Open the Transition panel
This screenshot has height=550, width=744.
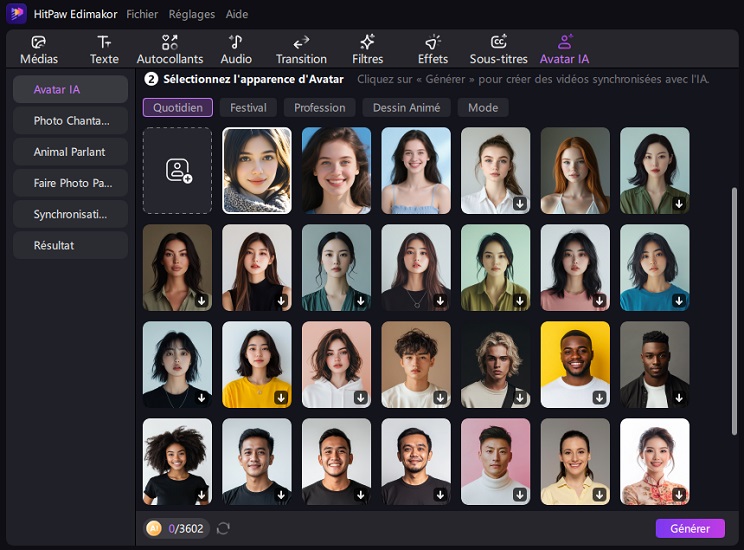[x=301, y=49]
